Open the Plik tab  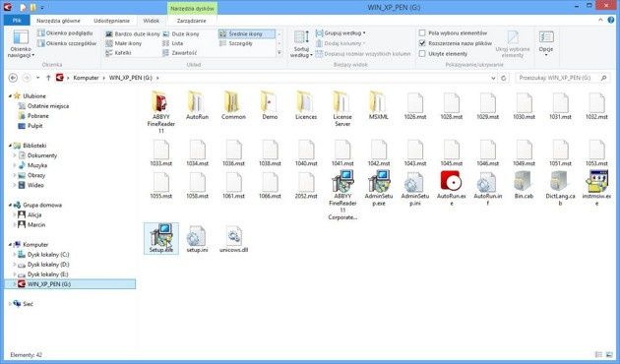point(17,21)
